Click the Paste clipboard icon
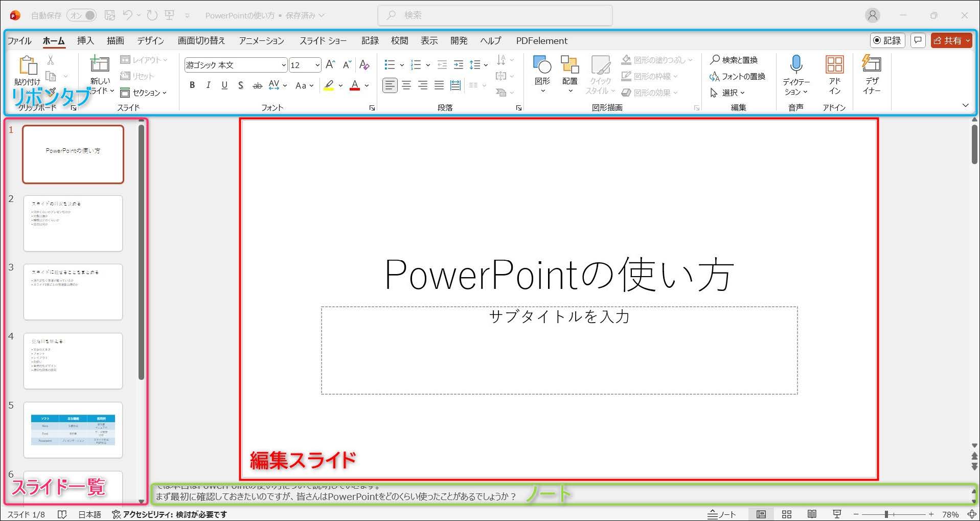 click(28, 66)
